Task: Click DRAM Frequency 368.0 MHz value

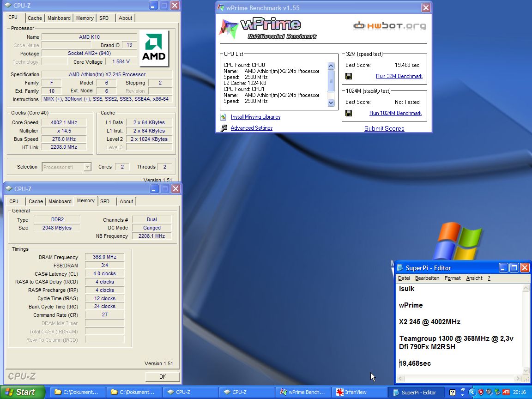Action: click(x=104, y=257)
